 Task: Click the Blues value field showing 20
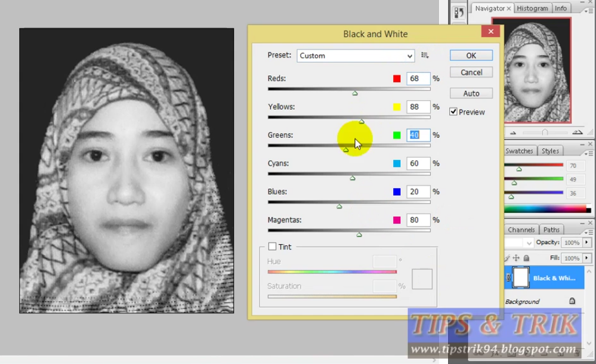pos(418,192)
